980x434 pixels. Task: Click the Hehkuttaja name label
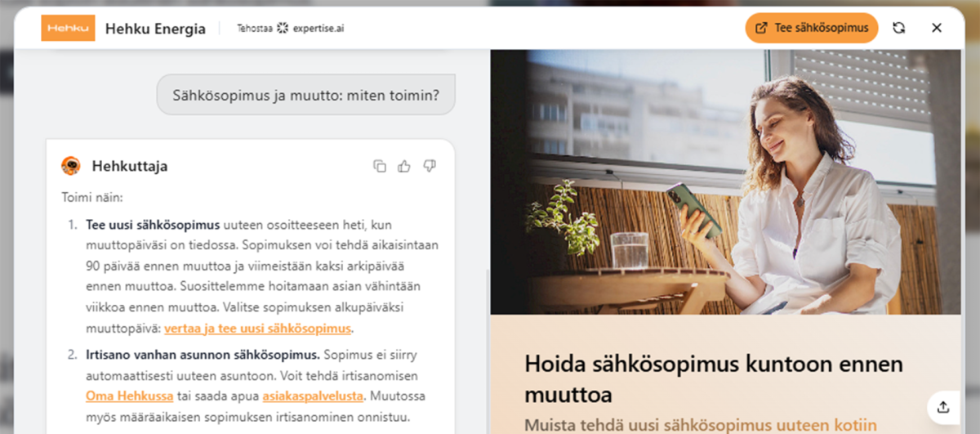tap(130, 167)
